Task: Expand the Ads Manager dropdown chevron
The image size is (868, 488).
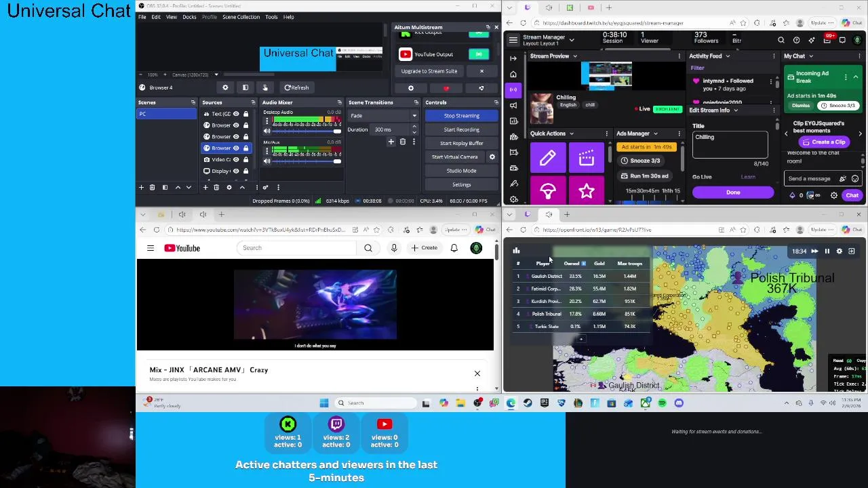Action: pos(655,134)
